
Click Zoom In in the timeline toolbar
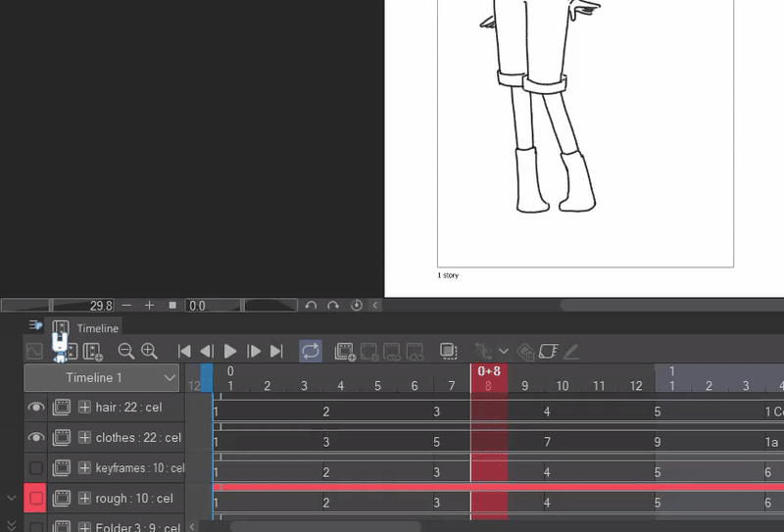pos(149,351)
